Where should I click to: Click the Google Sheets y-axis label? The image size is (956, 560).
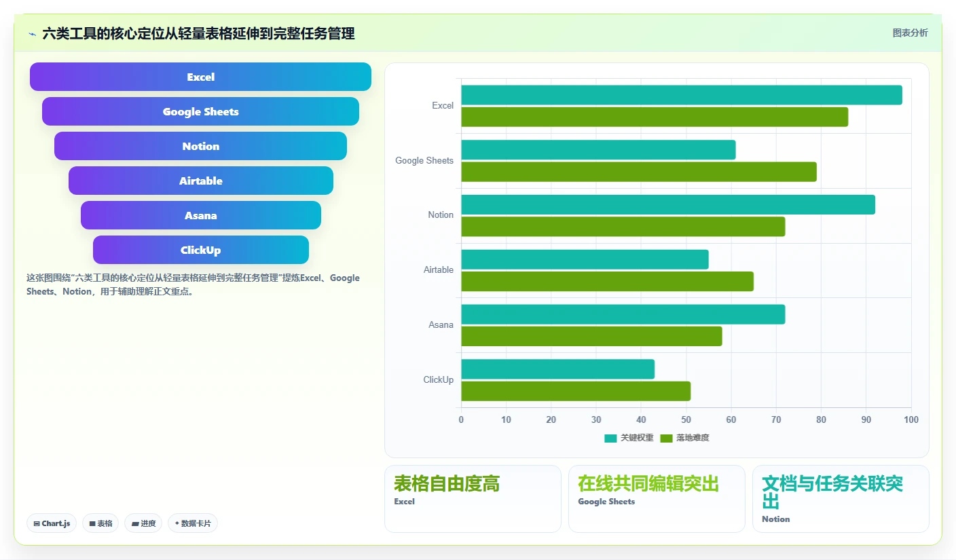tap(424, 161)
